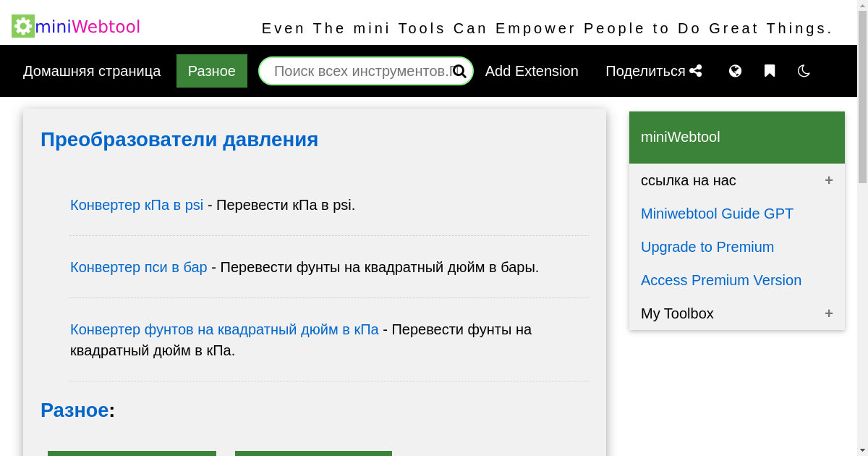Open the 'Конвертер пси в бар' link

(x=138, y=267)
